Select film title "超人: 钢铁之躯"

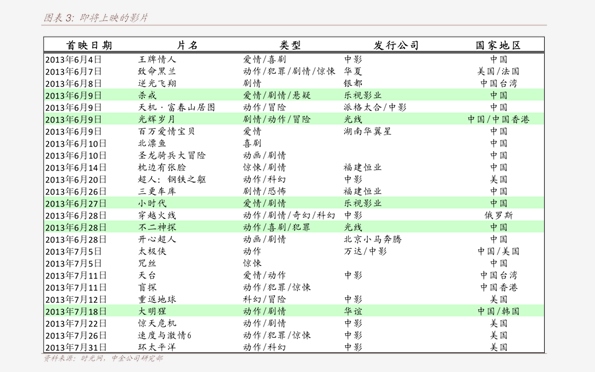pyautogui.click(x=172, y=180)
